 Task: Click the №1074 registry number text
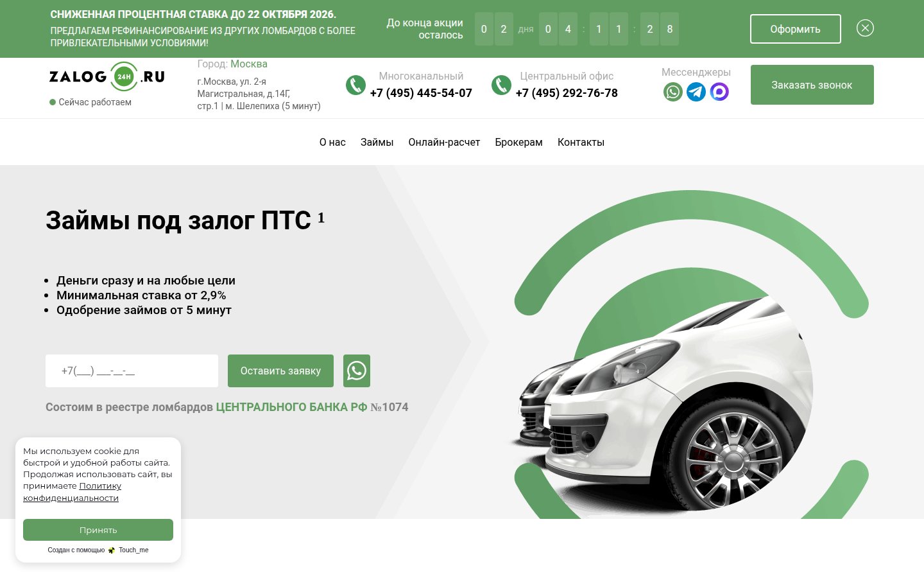pos(389,407)
